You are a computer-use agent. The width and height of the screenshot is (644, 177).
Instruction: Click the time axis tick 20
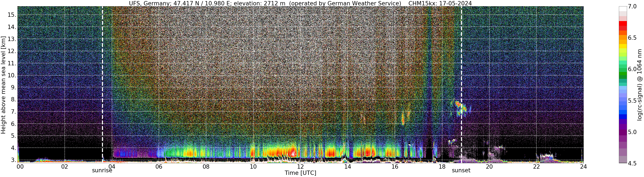(489, 166)
